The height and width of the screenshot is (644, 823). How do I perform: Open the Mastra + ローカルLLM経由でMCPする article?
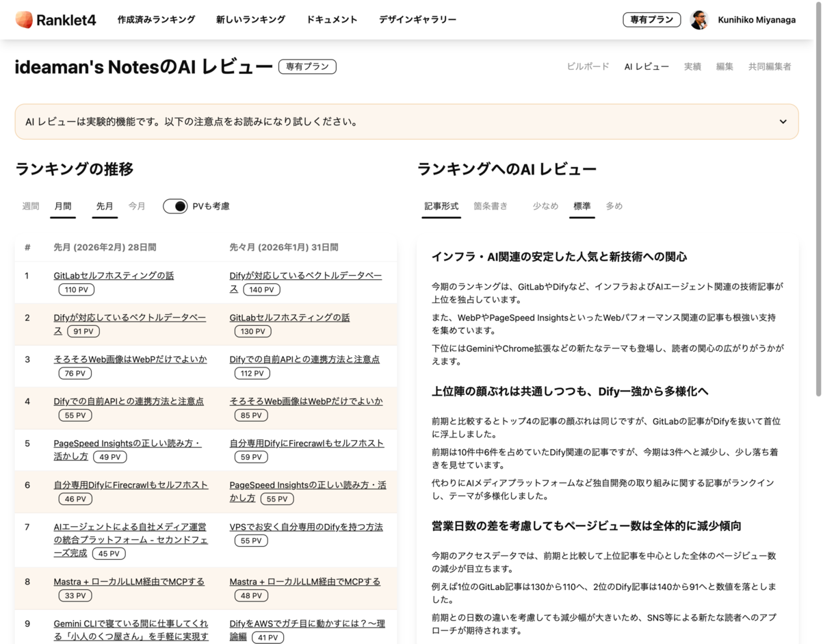[x=130, y=581]
